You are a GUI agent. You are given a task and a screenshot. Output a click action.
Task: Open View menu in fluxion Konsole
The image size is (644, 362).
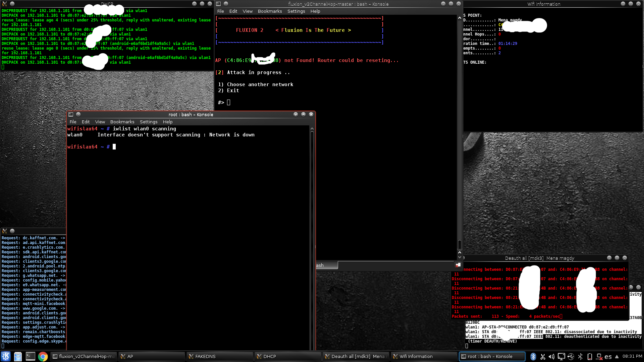click(x=248, y=11)
